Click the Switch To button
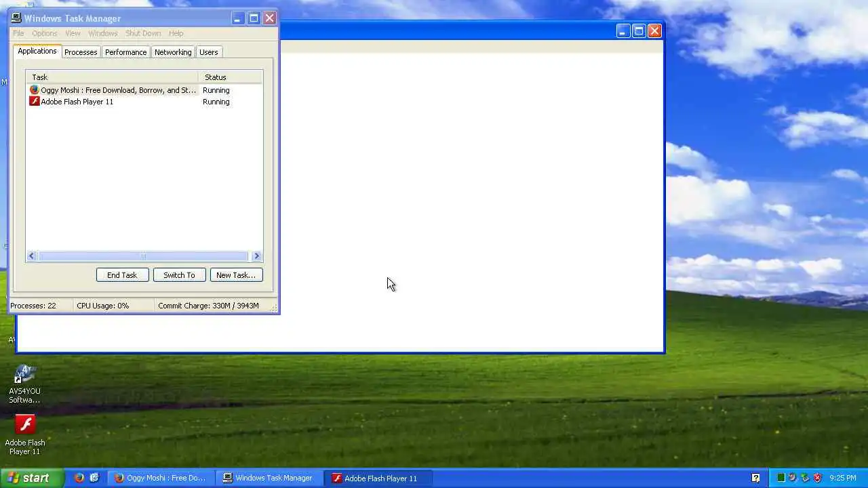The width and height of the screenshot is (868, 488). [179, 275]
